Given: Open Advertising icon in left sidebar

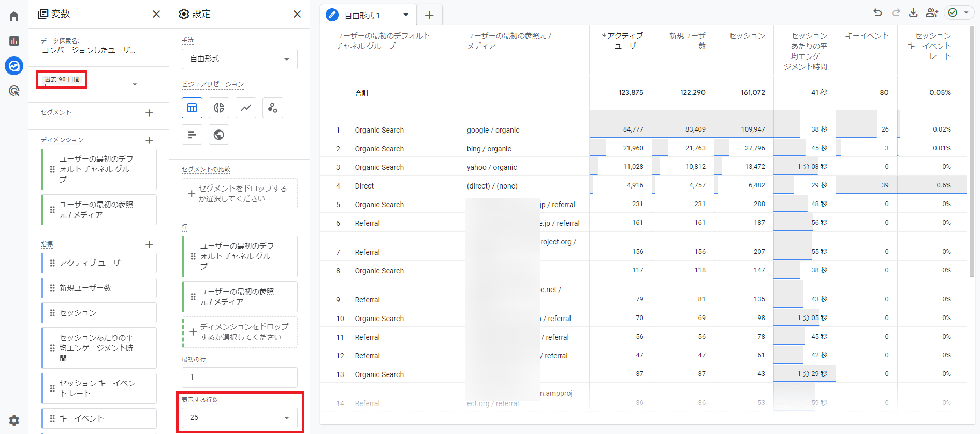Looking at the screenshot, I should [x=14, y=91].
